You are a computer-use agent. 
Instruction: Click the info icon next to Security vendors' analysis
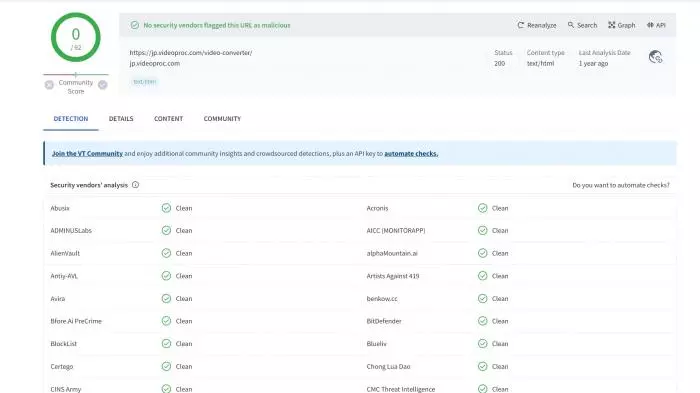[135, 184]
